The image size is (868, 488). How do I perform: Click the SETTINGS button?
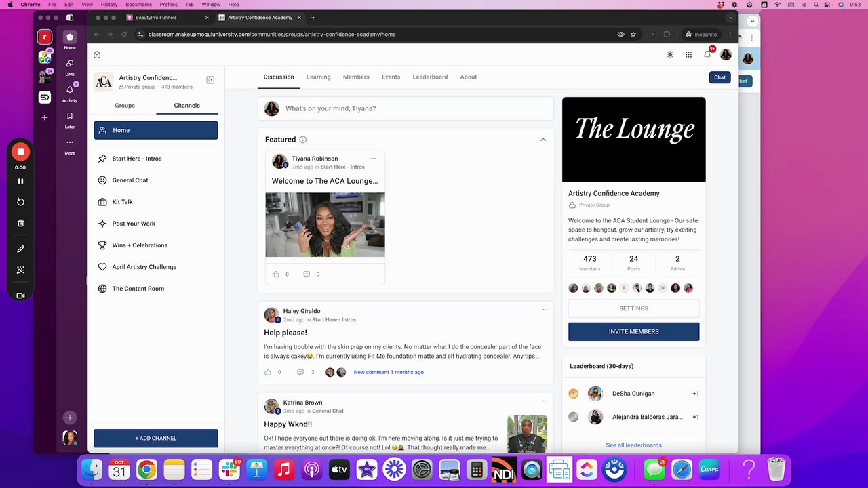tap(633, 308)
